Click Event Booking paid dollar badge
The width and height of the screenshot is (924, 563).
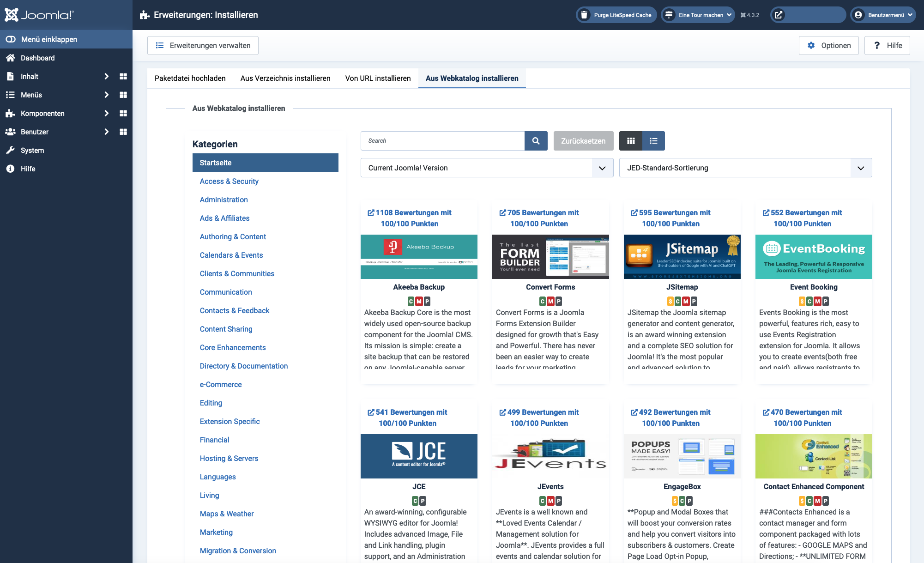tap(802, 302)
